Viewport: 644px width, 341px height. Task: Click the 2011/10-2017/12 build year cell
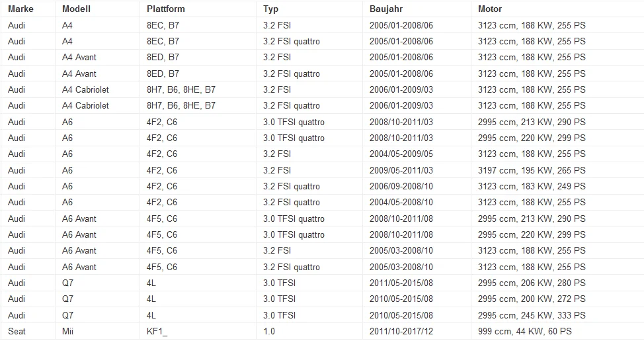coord(401,331)
